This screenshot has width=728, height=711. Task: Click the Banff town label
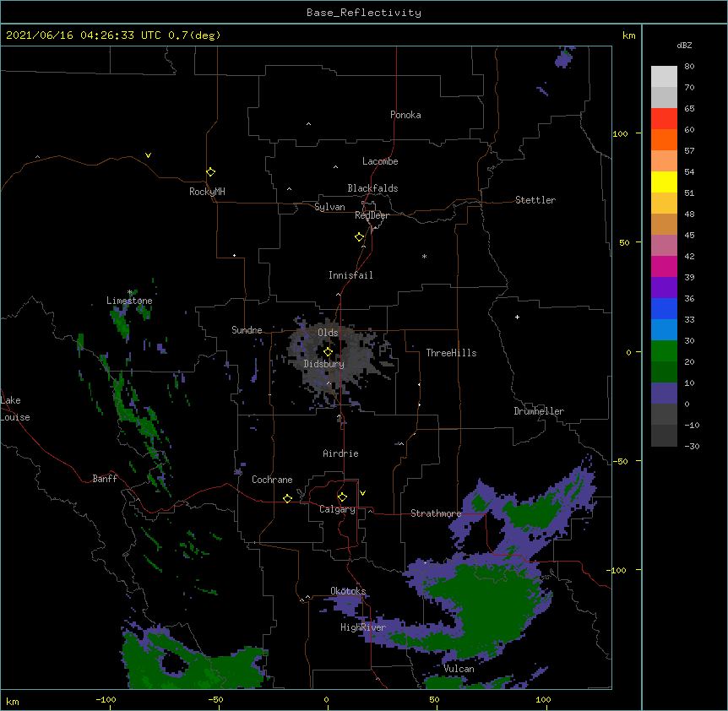coord(105,479)
